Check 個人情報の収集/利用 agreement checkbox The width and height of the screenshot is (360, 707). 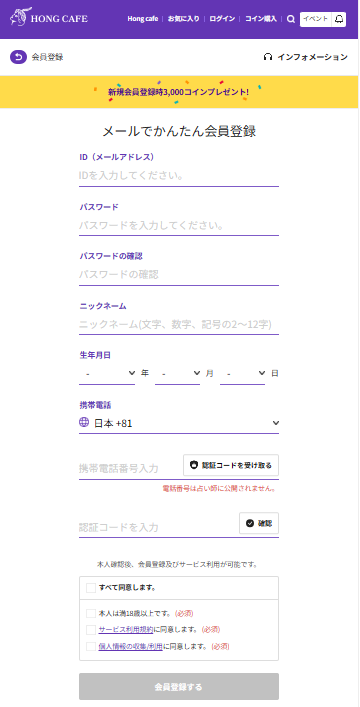point(91,646)
